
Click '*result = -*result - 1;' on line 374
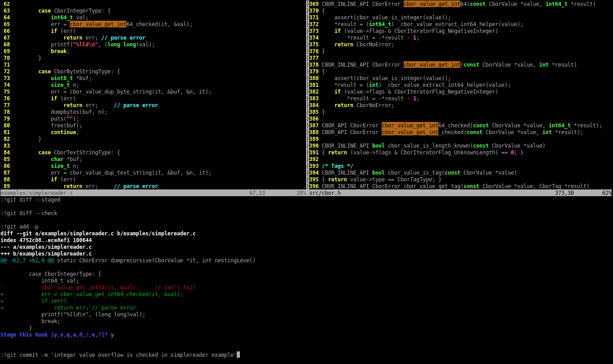coord(383,38)
